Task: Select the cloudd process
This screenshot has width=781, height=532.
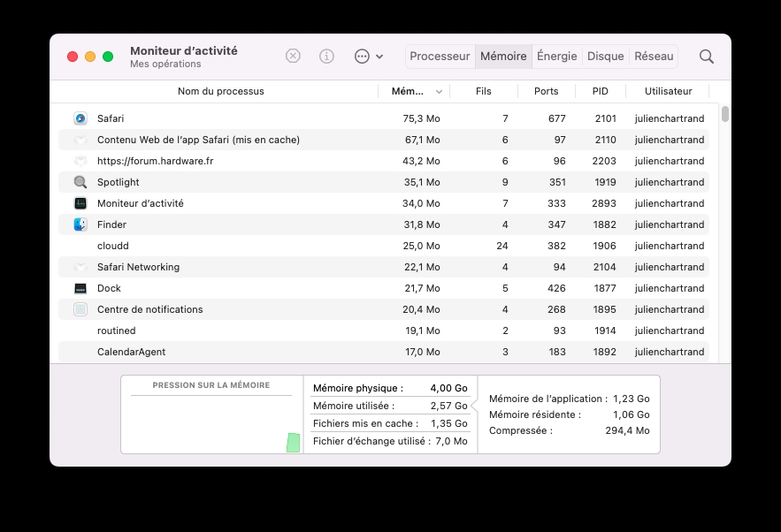Action: [113, 246]
